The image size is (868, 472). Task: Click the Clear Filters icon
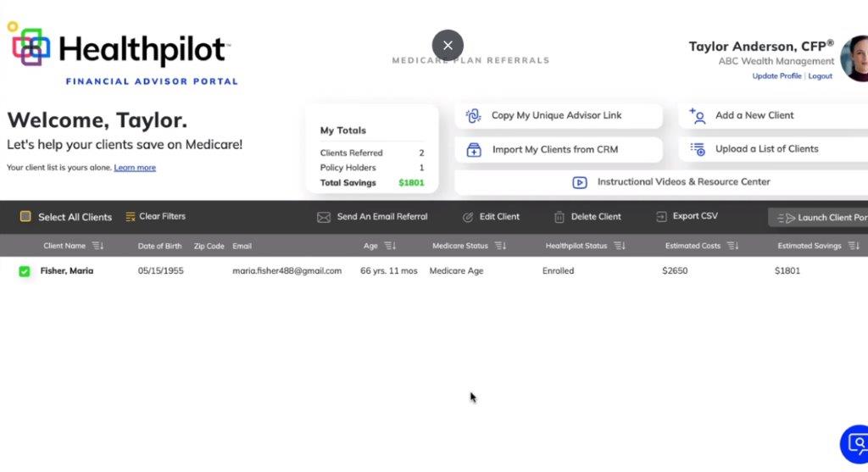(130, 217)
